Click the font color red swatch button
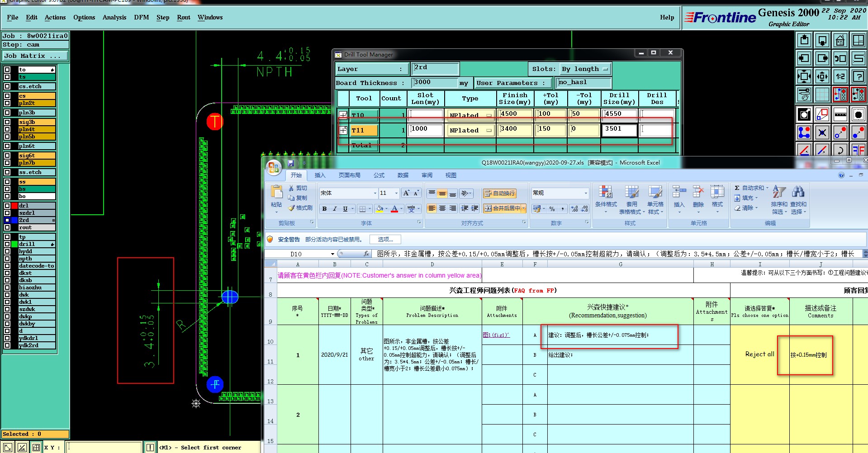Image resolution: width=868 pixels, height=453 pixels. (394, 208)
